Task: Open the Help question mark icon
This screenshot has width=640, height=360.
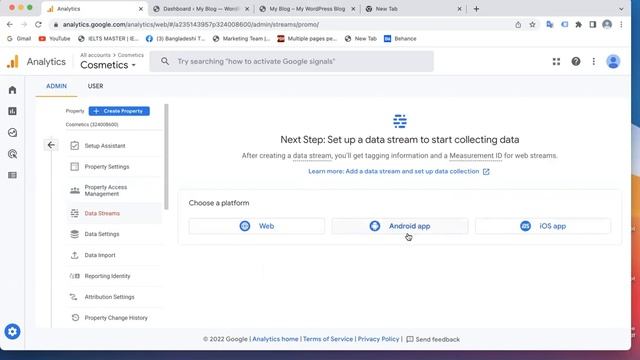Action: tap(576, 62)
